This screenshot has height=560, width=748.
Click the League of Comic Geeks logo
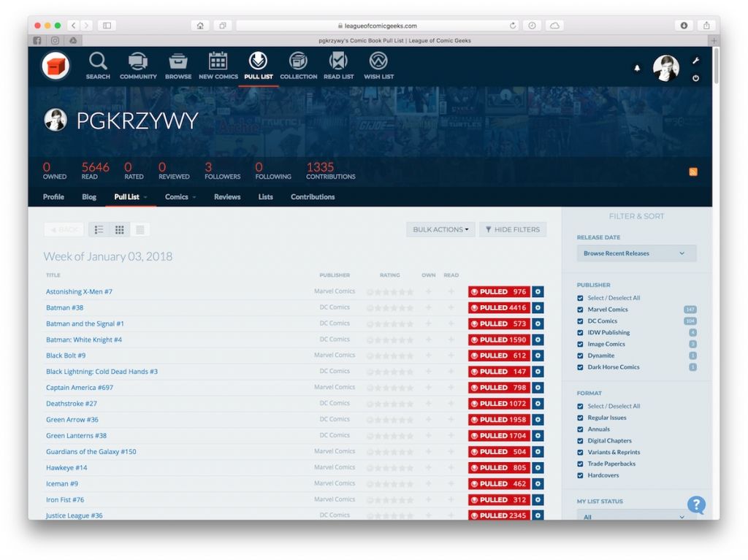tap(56, 66)
